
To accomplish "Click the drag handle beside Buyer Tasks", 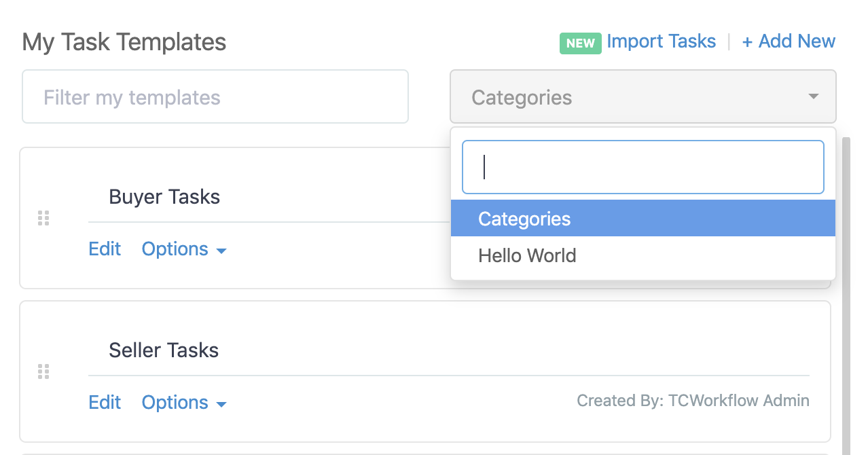I will pyautogui.click(x=43, y=218).
